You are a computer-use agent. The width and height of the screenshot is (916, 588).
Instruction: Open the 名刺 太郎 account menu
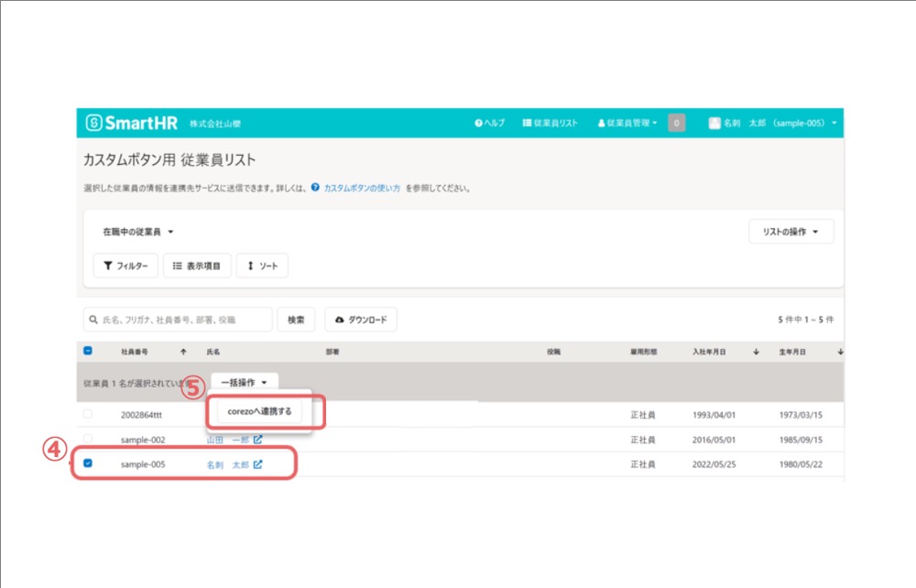pyautogui.click(x=772, y=123)
